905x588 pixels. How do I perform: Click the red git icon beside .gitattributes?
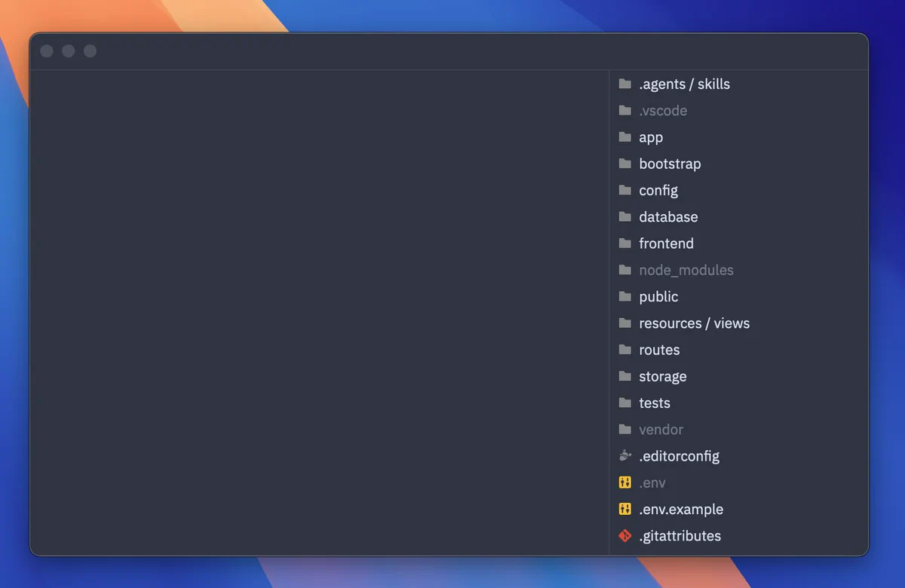pos(624,536)
